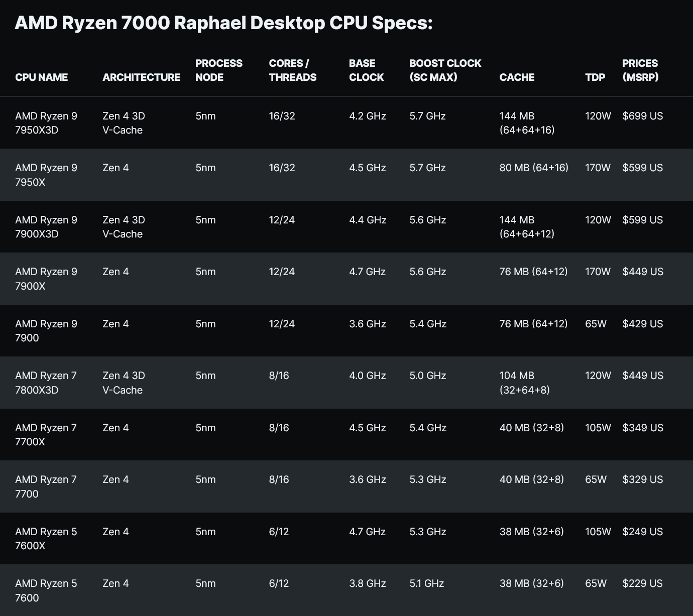The width and height of the screenshot is (693, 616).
Task: Select the AMD Ryzen 7 7700 name cell
Action: (46, 486)
